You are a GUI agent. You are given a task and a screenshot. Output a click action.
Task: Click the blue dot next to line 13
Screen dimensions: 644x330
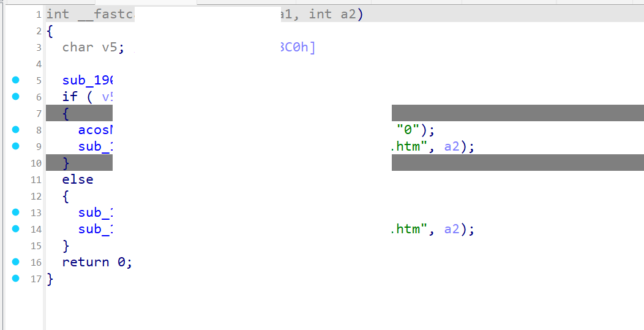[x=16, y=212]
